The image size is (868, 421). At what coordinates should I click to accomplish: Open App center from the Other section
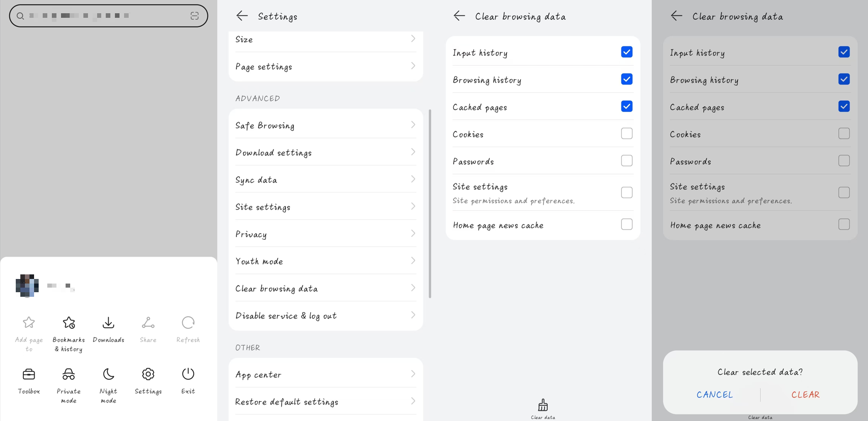pyautogui.click(x=325, y=374)
